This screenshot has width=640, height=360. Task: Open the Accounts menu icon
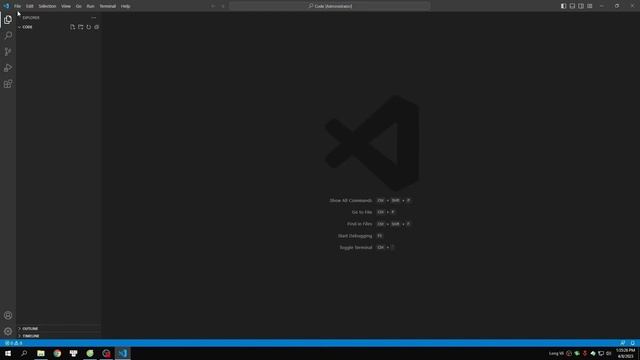click(x=8, y=315)
